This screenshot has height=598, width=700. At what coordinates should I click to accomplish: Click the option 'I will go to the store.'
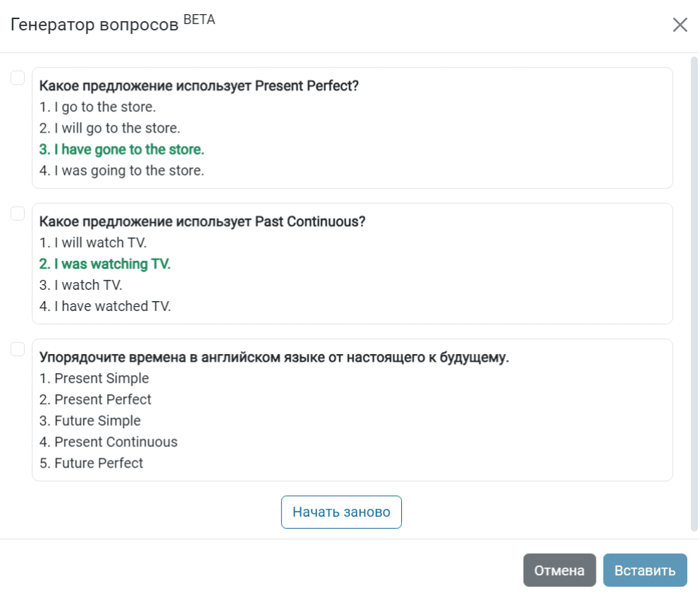pyautogui.click(x=110, y=128)
